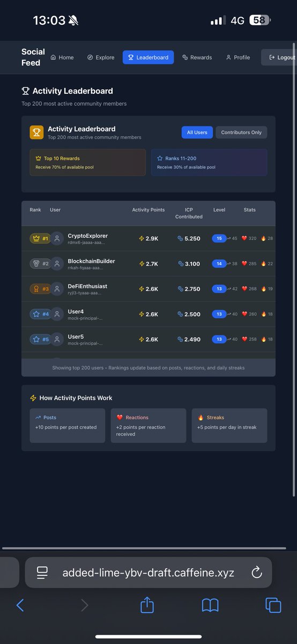This screenshot has height=644, width=297.
Task: Click the crown icon in Top 10 Rewards
Action: [38, 159]
